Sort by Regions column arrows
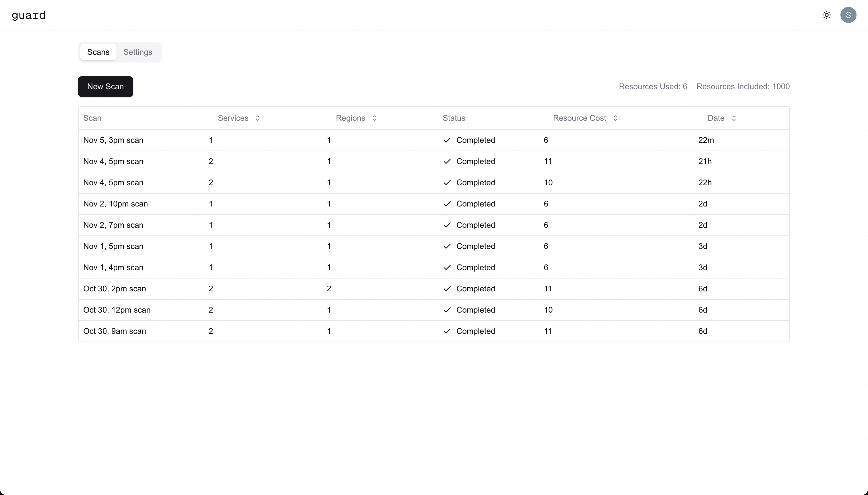This screenshot has width=868, height=495. click(374, 118)
